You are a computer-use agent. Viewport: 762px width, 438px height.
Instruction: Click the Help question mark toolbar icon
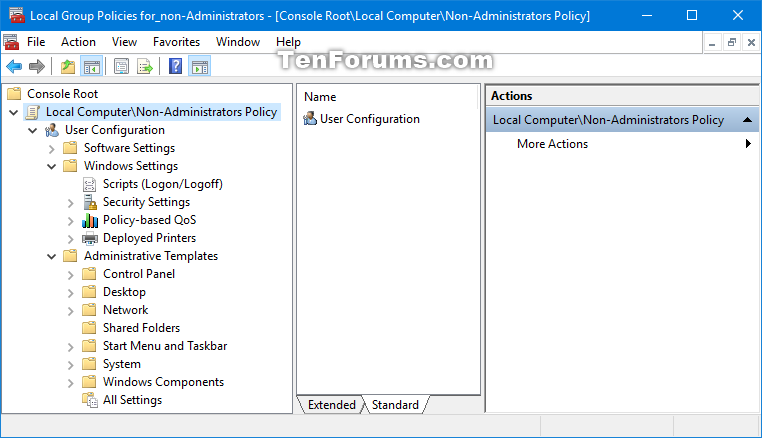click(175, 66)
